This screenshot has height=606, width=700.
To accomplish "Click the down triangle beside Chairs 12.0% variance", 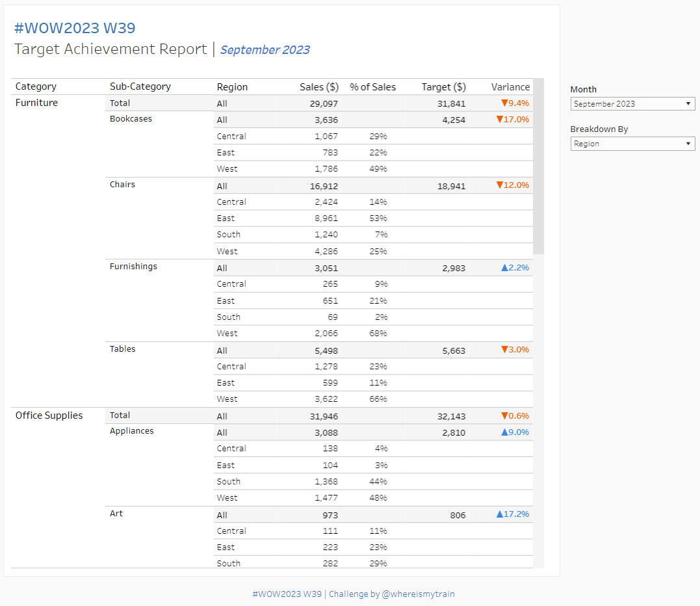I will pos(499,185).
